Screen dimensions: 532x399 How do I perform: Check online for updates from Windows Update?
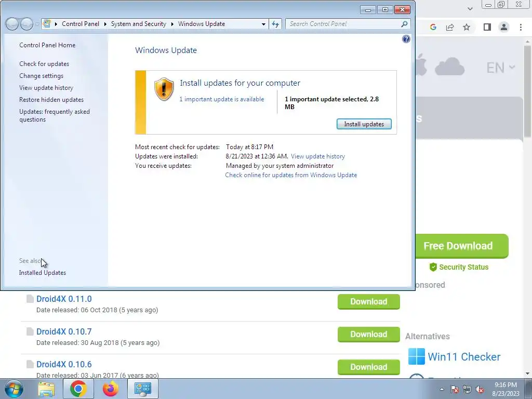(x=291, y=175)
